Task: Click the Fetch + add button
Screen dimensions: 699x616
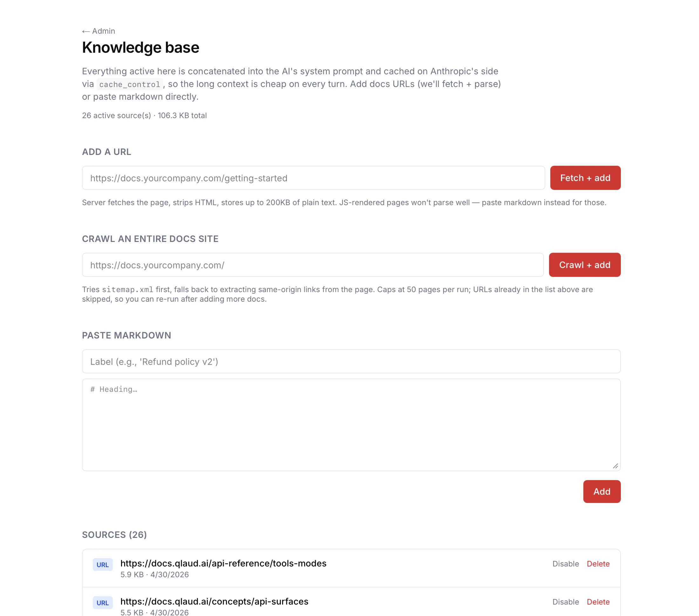Action: click(x=585, y=178)
